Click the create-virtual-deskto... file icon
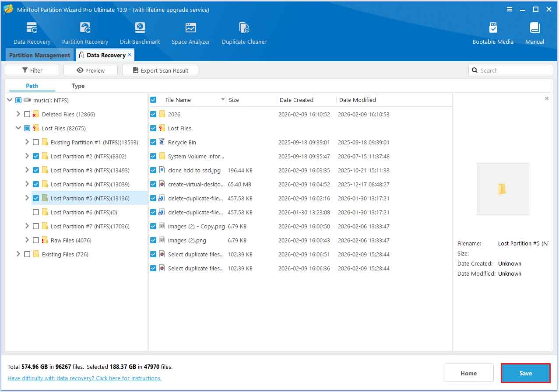This screenshot has height=392, width=559. point(162,184)
